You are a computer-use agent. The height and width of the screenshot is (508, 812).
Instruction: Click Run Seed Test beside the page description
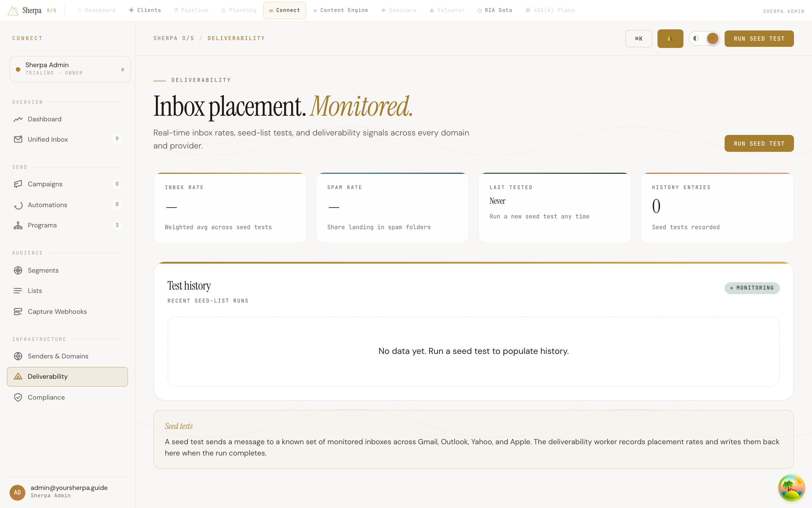(759, 143)
